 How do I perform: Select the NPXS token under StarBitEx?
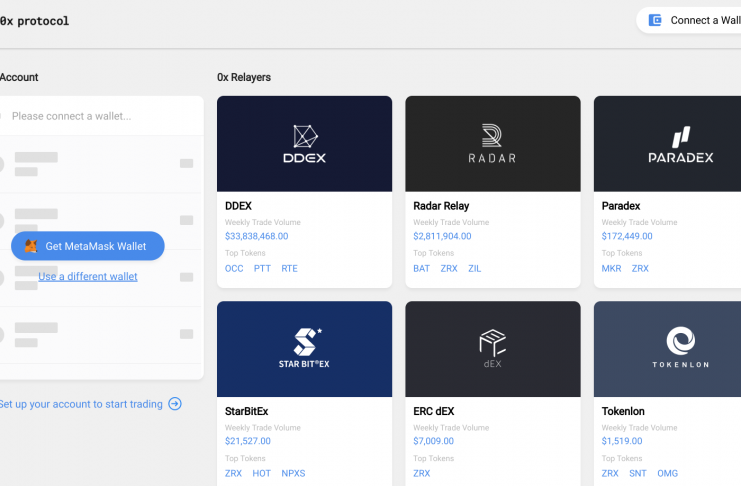(293, 473)
